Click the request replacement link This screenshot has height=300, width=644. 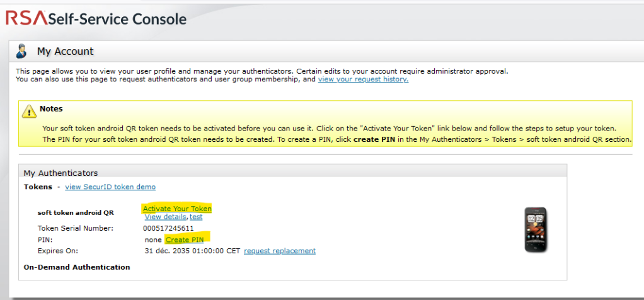click(x=280, y=251)
